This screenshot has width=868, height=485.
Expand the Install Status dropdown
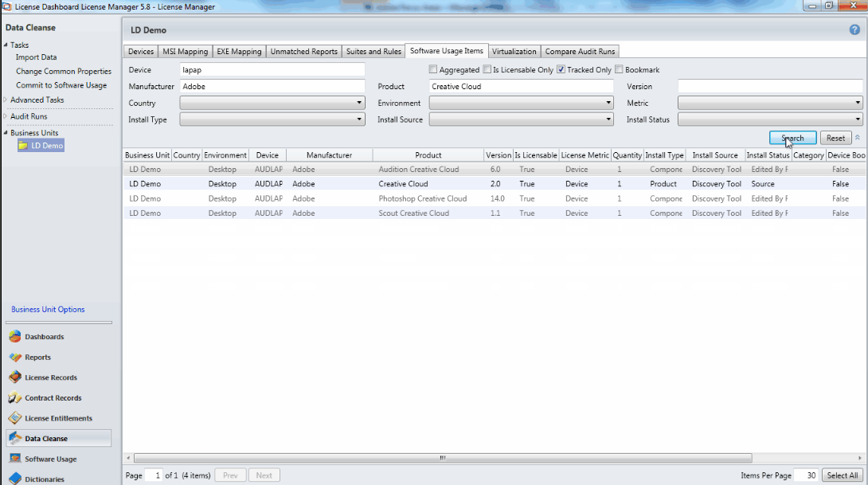pyautogui.click(x=769, y=119)
